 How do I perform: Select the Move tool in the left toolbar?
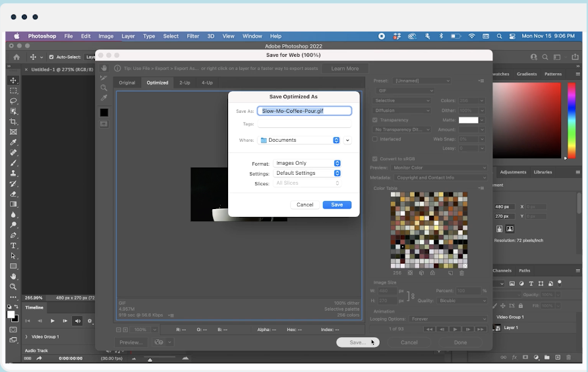click(13, 80)
